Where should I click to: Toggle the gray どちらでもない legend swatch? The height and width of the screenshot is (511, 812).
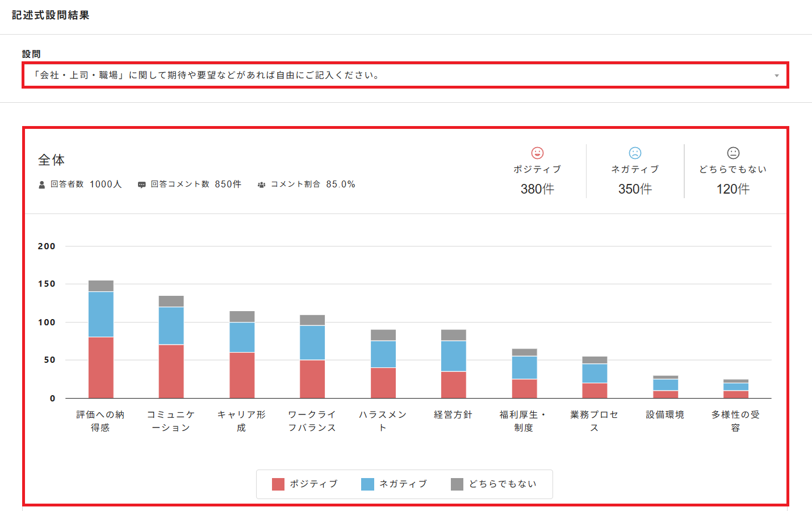(457, 484)
